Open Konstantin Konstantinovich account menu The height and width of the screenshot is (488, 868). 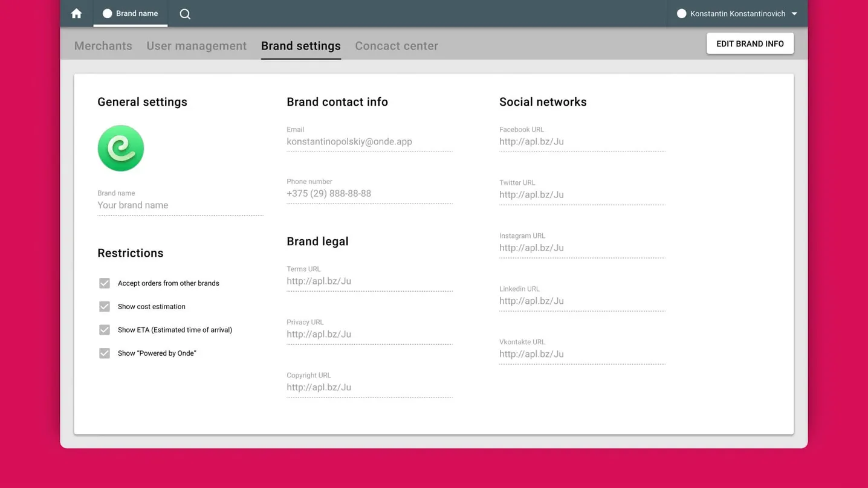pyautogui.click(x=737, y=13)
